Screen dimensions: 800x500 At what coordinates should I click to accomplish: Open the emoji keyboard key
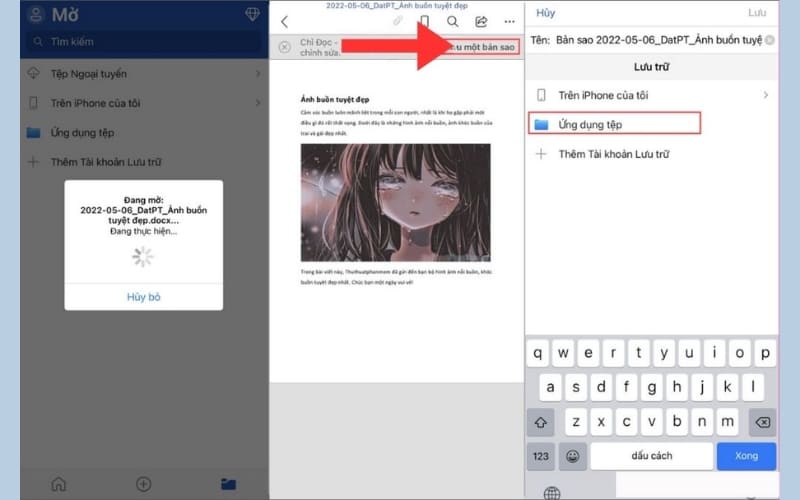click(572, 456)
